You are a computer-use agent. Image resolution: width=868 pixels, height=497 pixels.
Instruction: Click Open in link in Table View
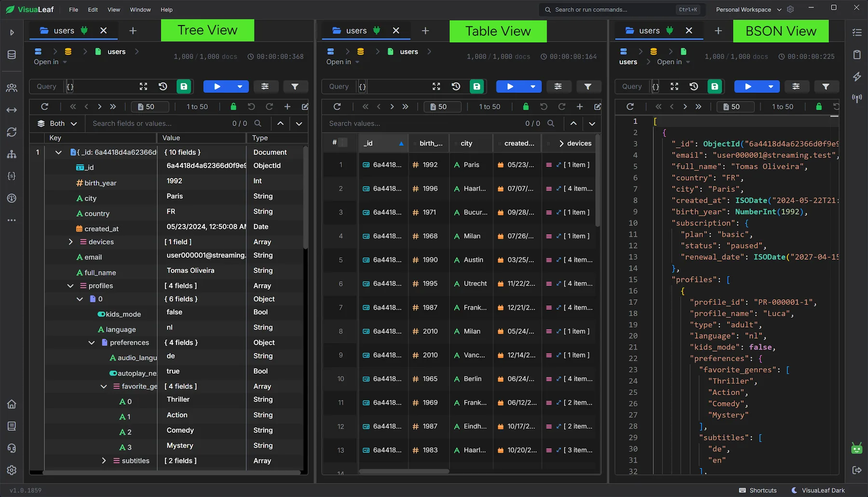pos(342,62)
